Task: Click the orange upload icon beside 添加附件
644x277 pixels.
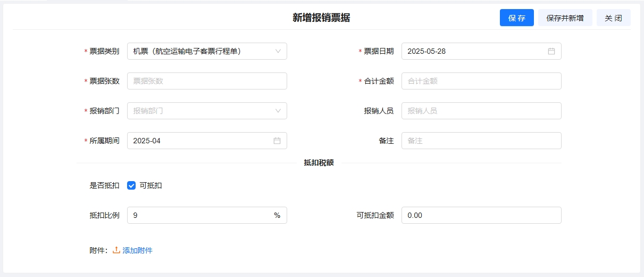Action: tap(116, 250)
